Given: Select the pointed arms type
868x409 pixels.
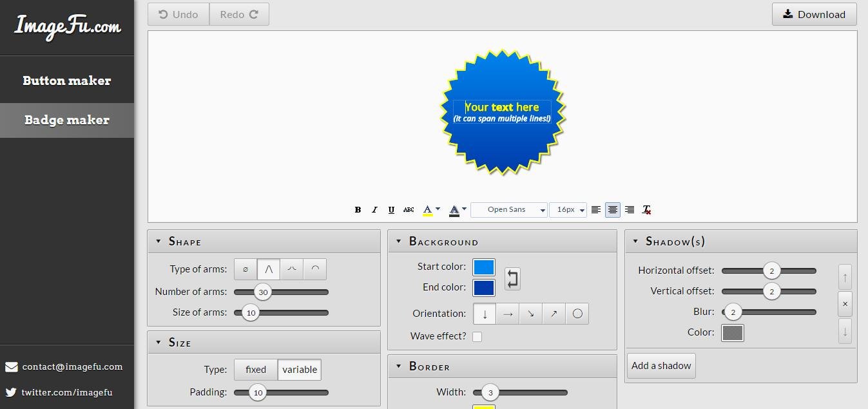Looking at the screenshot, I should pyautogui.click(x=269, y=269).
